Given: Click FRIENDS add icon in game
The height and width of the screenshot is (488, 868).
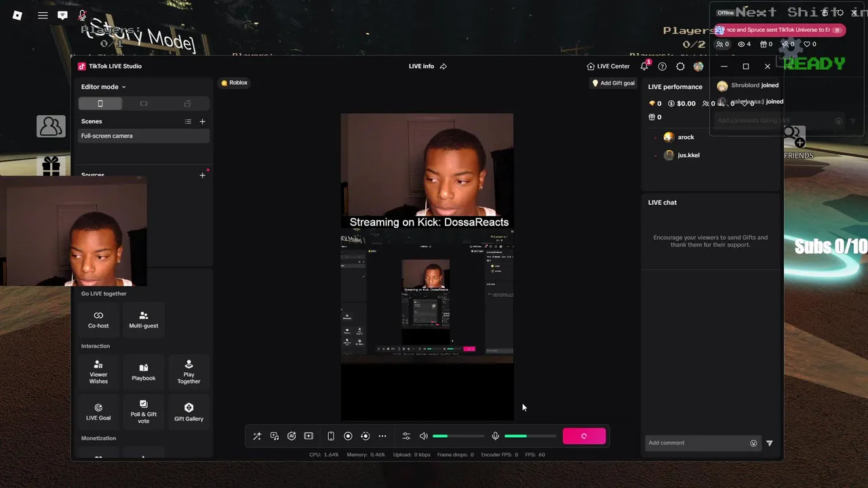Looking at the screenshot, I should pyautogui.click(x=795, y=138).
